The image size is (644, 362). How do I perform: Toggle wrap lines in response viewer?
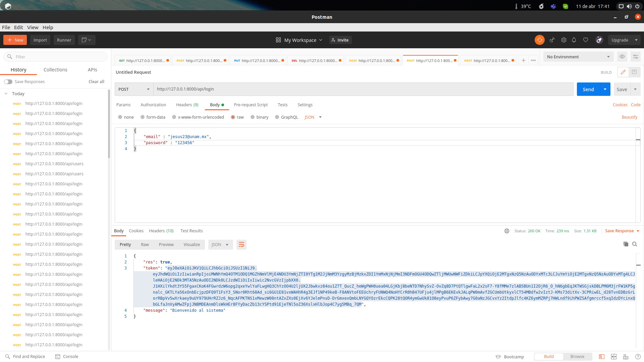pyautogui.click(x=241, y=245)
